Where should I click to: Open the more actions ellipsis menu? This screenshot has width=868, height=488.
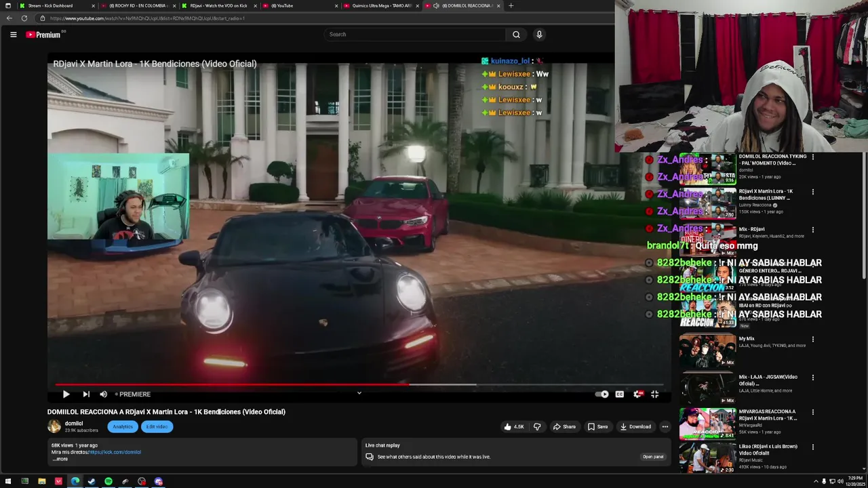point(665,426)
